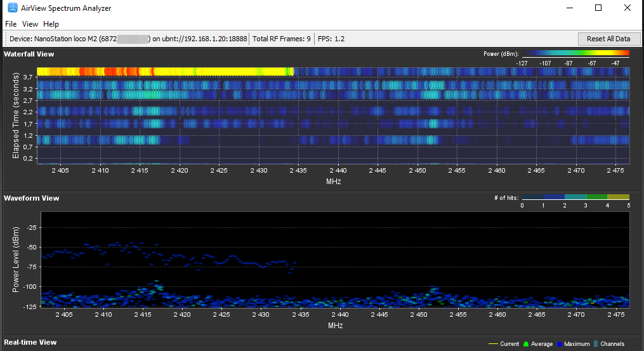
Task: Click the Channels legend marker
Action: tap(596, 344)
